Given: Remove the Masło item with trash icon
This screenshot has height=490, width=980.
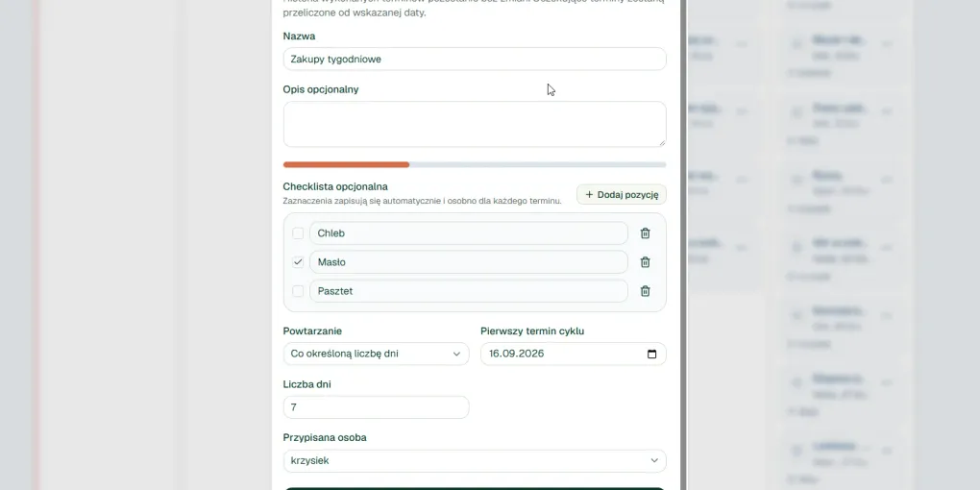Looking at the screenshot, I should click(645, 262).
